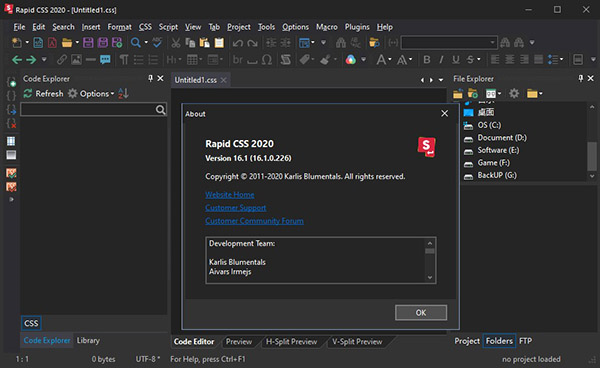This screenshot has width=600, height=368.
Task: Run the ABC spell check icon
Action: coord(157,42)
